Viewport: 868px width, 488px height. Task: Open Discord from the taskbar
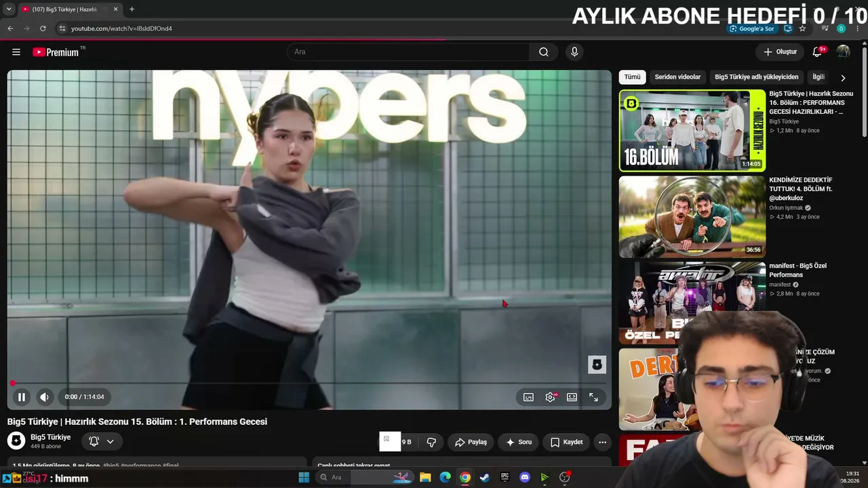525,478
